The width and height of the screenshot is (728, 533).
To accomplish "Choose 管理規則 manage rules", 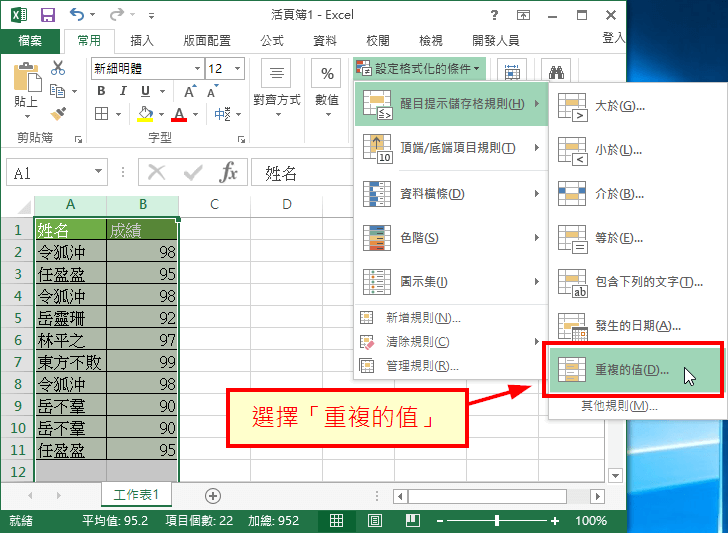I will coord(451,366).
